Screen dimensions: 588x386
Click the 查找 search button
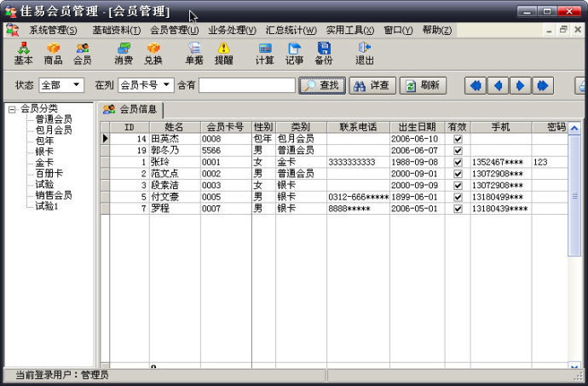[x=321, y=85]
